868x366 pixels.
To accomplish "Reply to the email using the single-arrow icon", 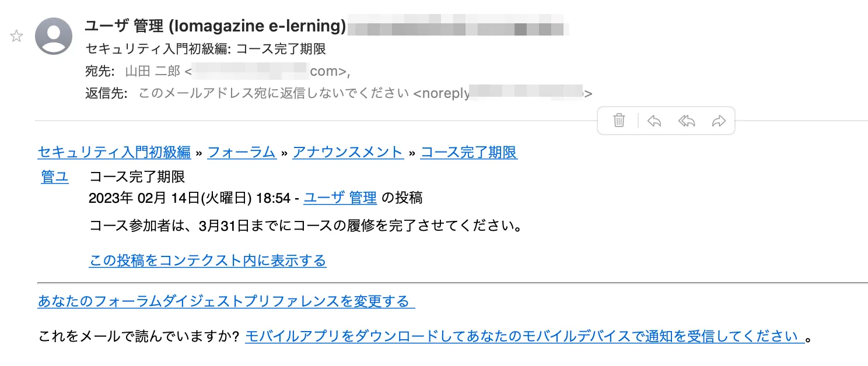I will 654,121.
